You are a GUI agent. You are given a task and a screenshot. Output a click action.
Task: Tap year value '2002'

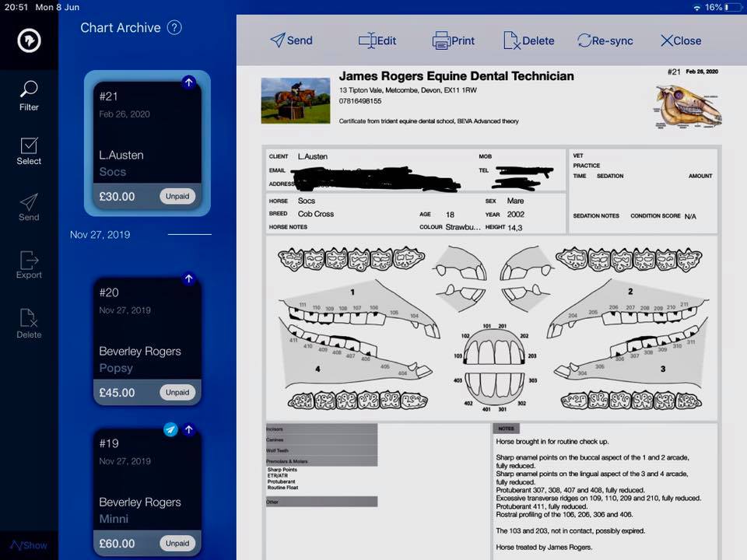515,215
